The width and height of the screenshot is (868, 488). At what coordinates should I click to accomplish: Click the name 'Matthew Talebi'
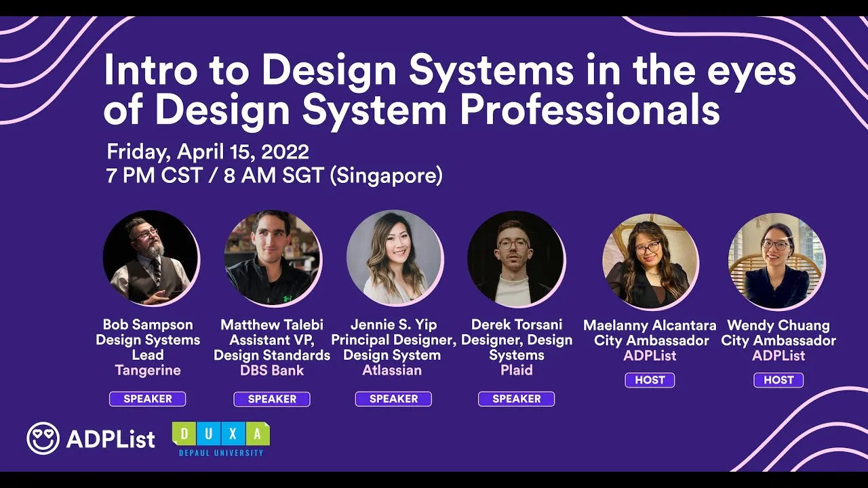pyautogui.click(x=272, y=325)
